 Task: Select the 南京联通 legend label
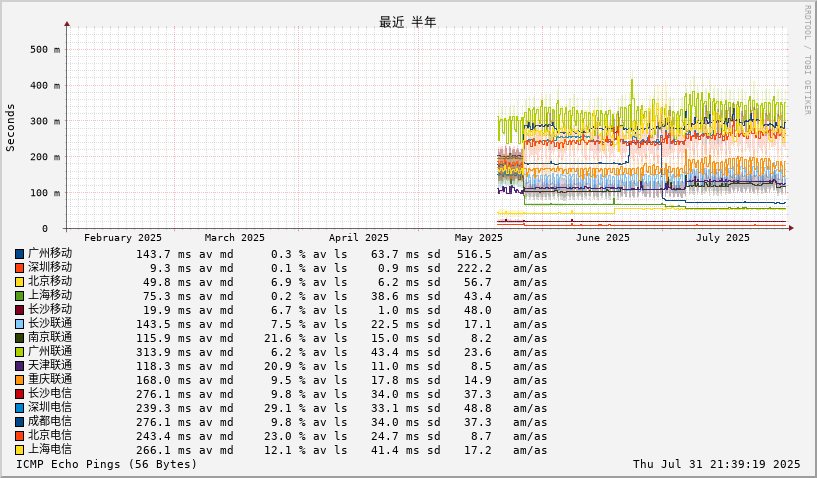point(50,338)
